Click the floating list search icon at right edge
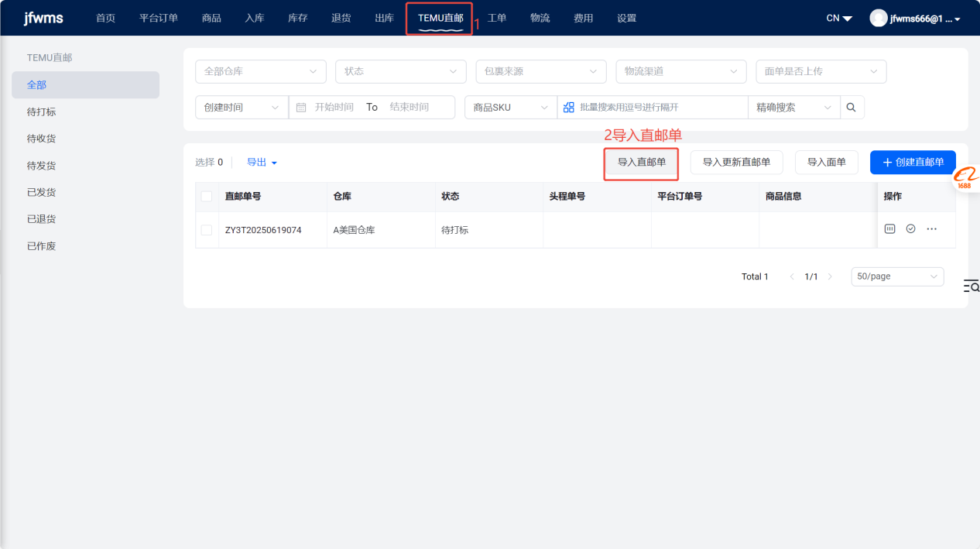Viewport: 980px width, 549px height. point(971,287)
